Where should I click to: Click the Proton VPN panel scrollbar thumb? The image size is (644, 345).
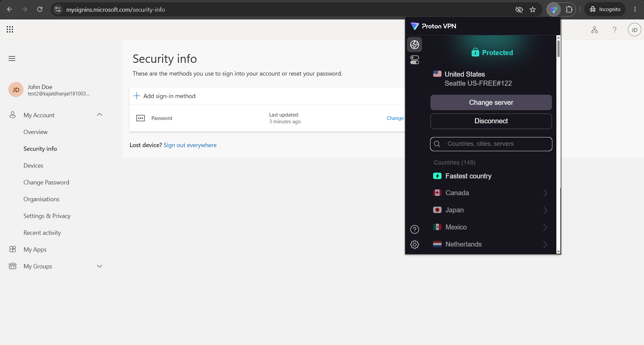[x=558, y=48]
